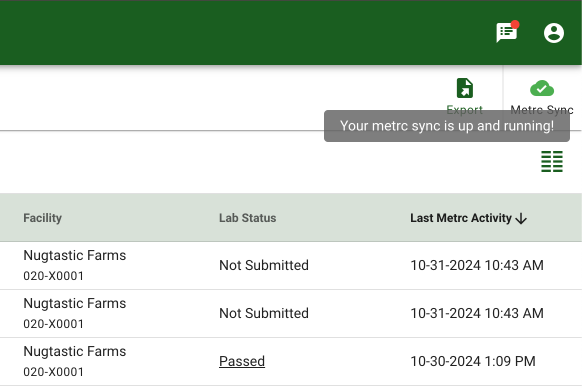582x388 pixels.
Task: Click the sort arrow beside Last Metrc Activity
Action: tap(521, 219)
